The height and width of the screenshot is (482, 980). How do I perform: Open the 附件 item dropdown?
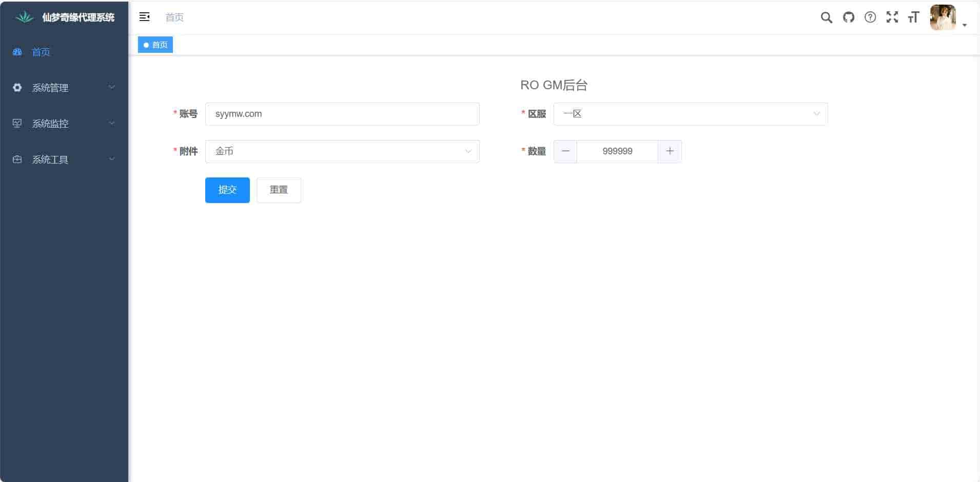click(x=342, y=151)
